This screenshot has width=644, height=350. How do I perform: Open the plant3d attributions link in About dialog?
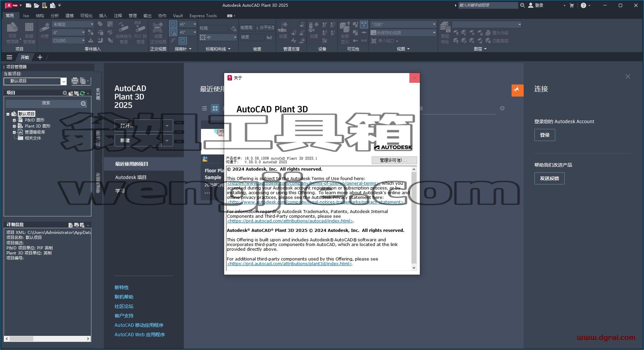[290, 264]
